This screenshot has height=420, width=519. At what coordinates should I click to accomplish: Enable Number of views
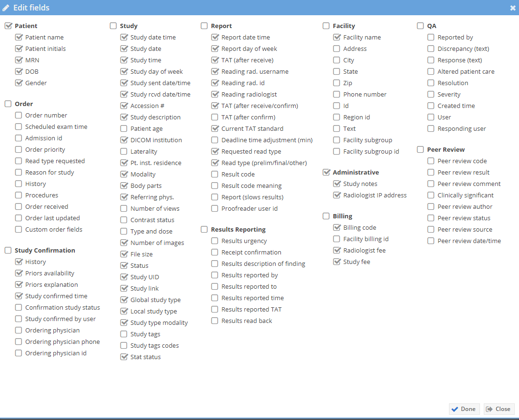(124, 208)
